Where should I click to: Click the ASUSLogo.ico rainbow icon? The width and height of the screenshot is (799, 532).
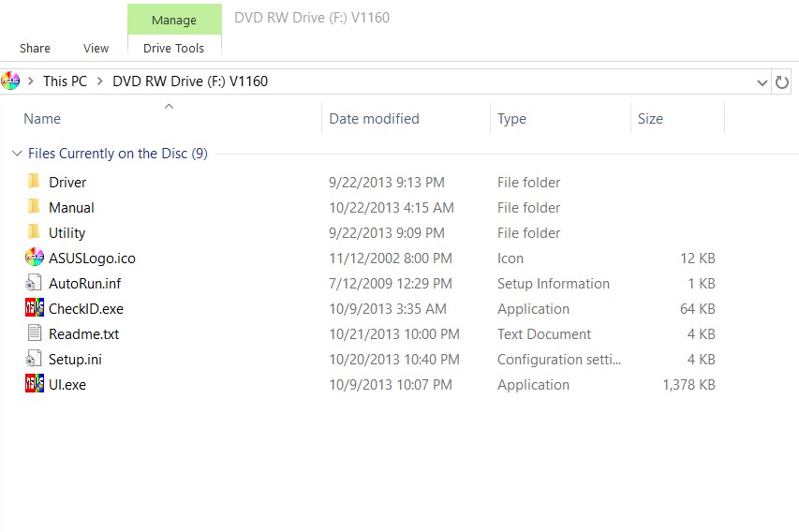(34, 258)
